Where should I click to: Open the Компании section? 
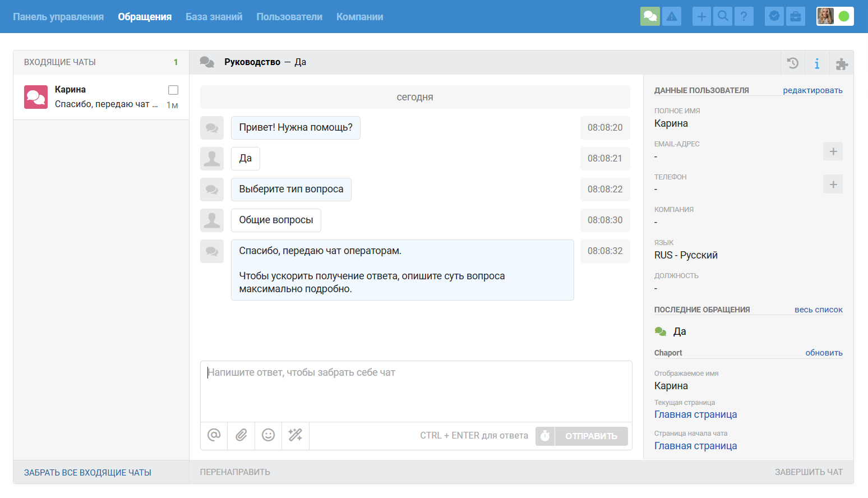click(360, 17)
